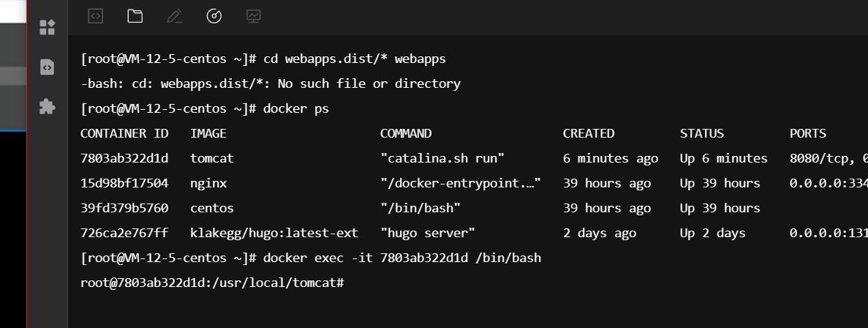Screen dimensions: 868x328
Task: Click the tomcat shell prompt line
Action: (x=213, y=283)
